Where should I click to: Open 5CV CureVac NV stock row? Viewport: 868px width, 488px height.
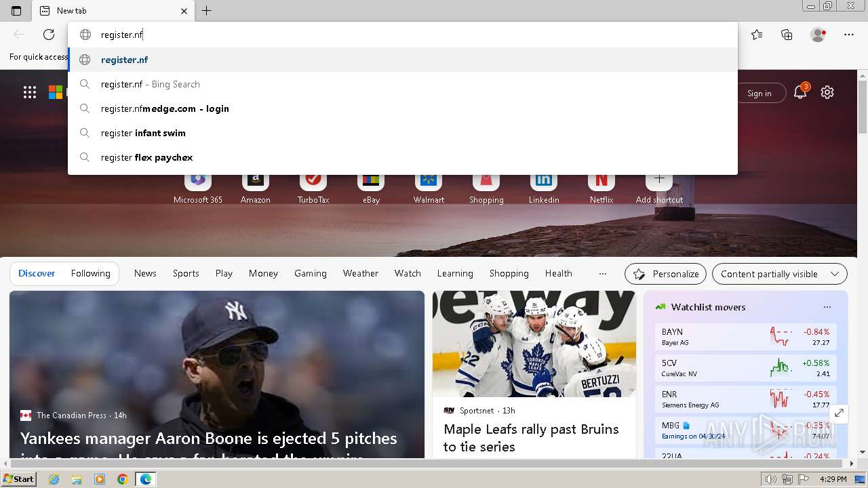745,368
